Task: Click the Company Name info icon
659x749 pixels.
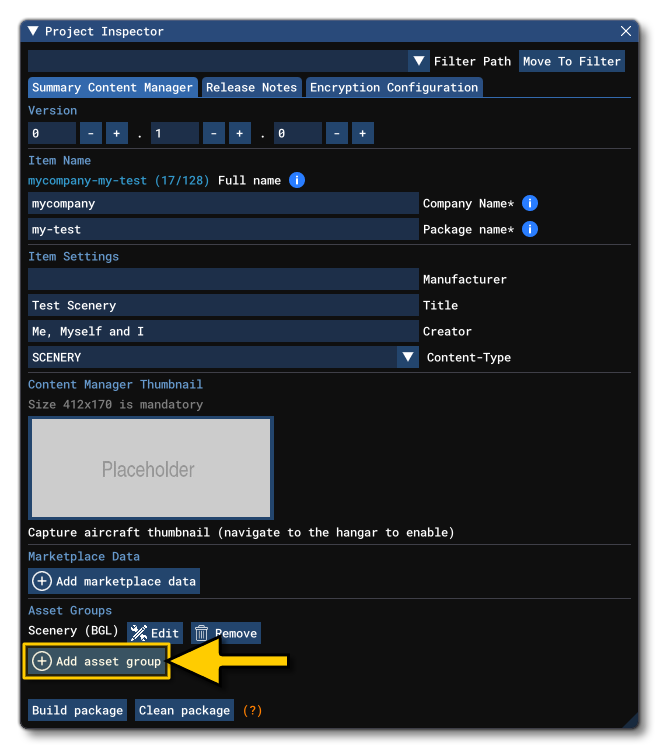Action: tap(530, 203)
